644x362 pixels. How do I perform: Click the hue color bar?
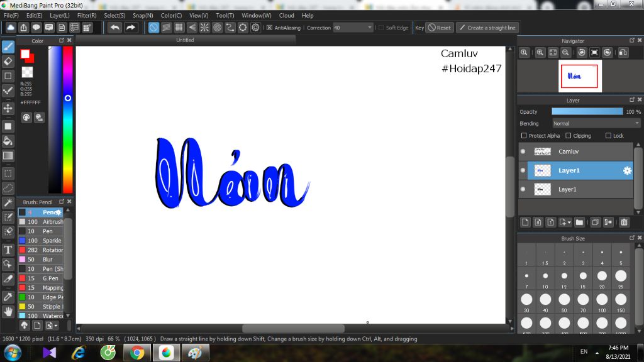(x=68, y=119)
